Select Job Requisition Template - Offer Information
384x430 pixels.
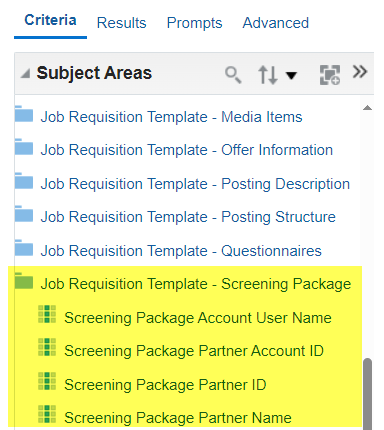187,150
